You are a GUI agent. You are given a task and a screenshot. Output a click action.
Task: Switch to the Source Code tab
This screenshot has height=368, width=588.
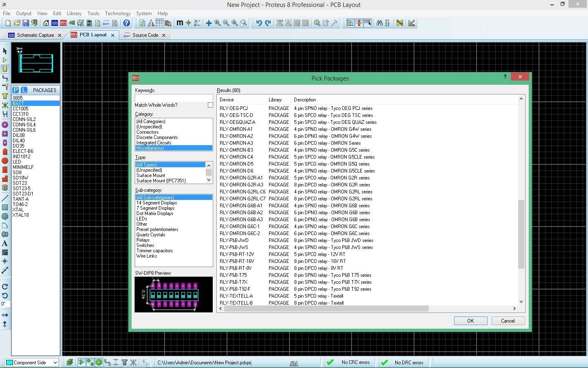click(x=145, y=35)
